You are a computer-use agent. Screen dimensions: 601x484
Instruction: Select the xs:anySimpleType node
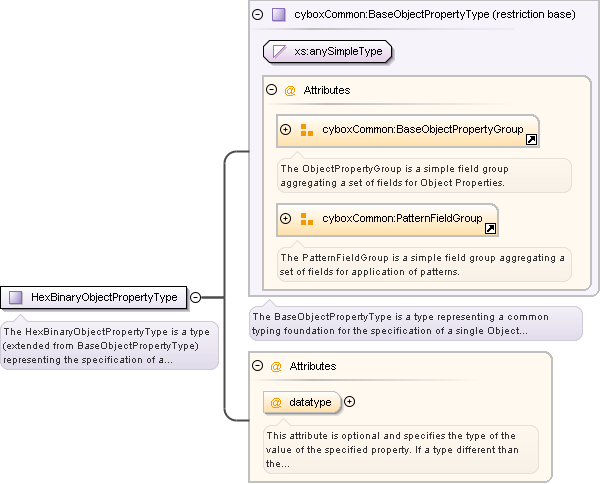pyautogui.click(x=327, y=51)
